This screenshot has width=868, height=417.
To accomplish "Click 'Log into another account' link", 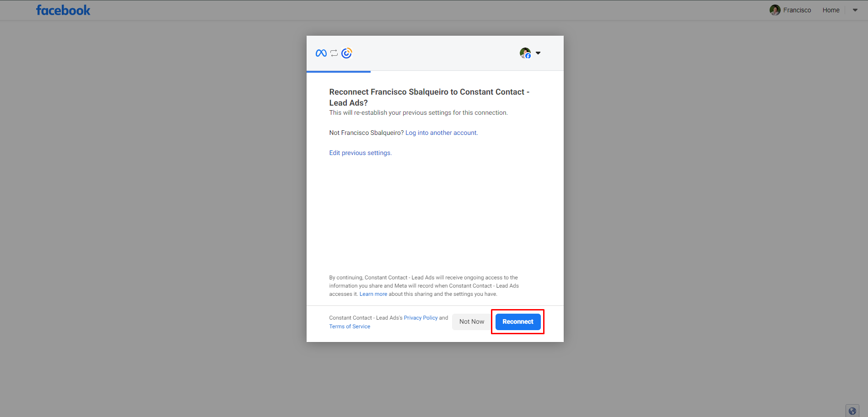I will pyautogui.click(x=441, y=133).
